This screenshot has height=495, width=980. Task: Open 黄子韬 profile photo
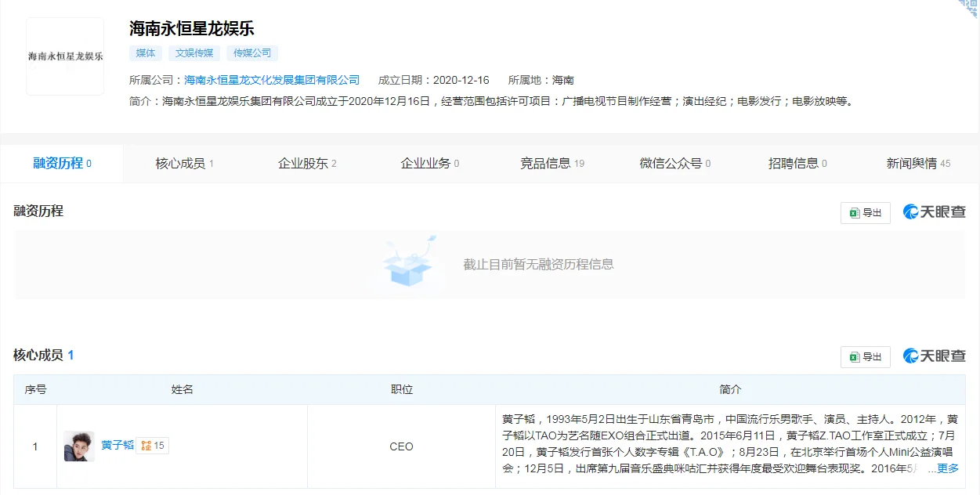tap(79, 446)
